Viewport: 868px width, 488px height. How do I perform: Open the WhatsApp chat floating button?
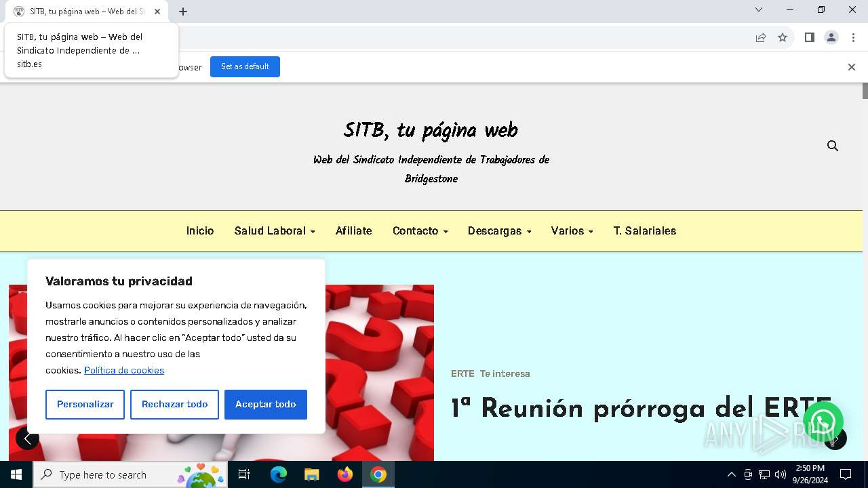(x=823, y=422)
